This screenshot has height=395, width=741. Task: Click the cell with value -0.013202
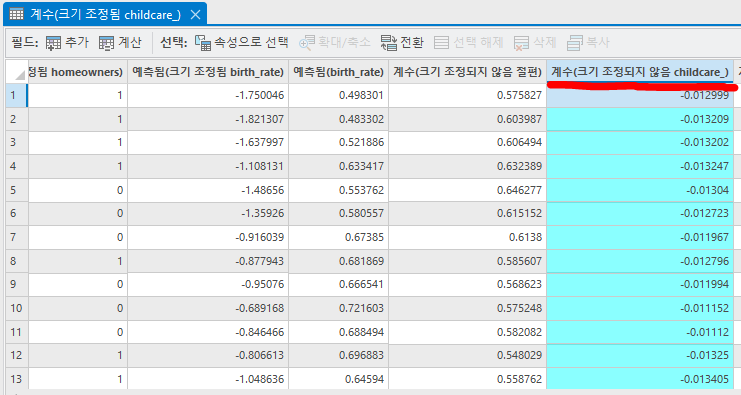(640, 143)
